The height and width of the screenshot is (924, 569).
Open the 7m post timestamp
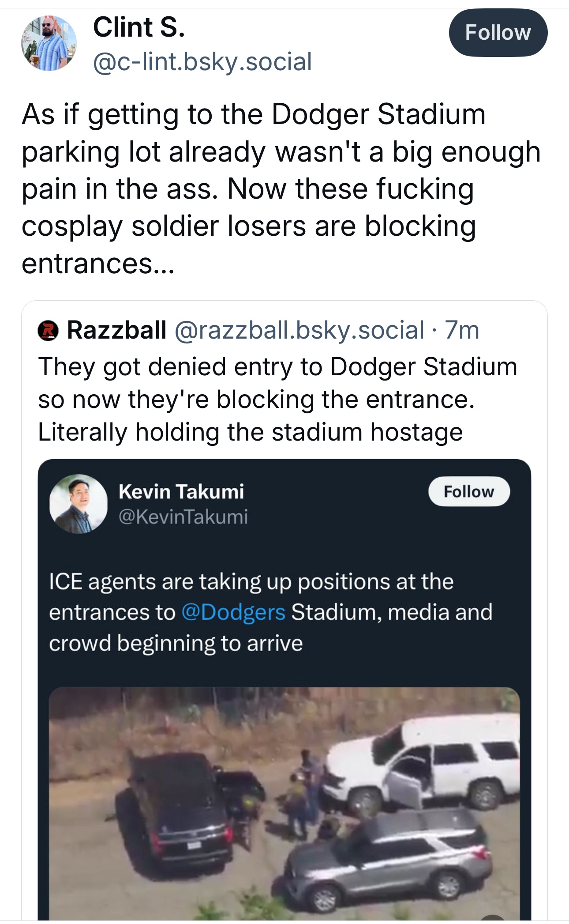(462, 330)
